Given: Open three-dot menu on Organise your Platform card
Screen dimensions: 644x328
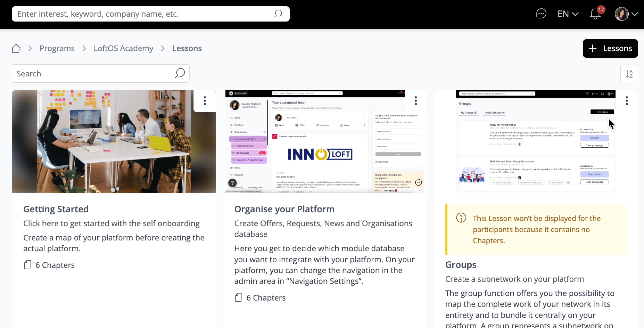Looking at the screenshot, I should [416, 101].
